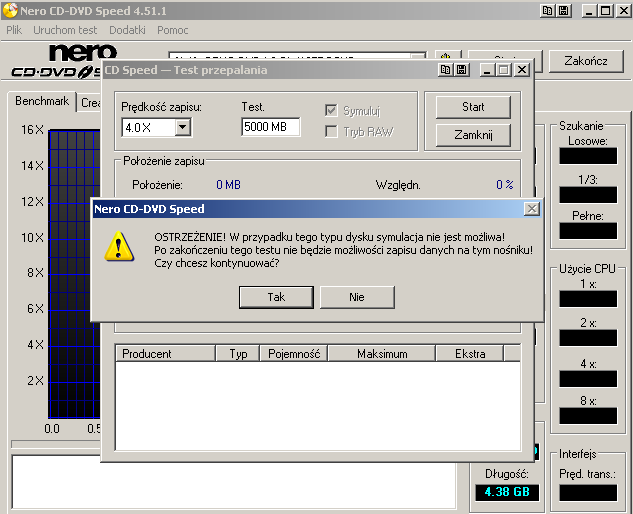Minimize the Test przepalania window
This screenshot has height=514, width=633.
pyautogui.click(x=487, y=70)
